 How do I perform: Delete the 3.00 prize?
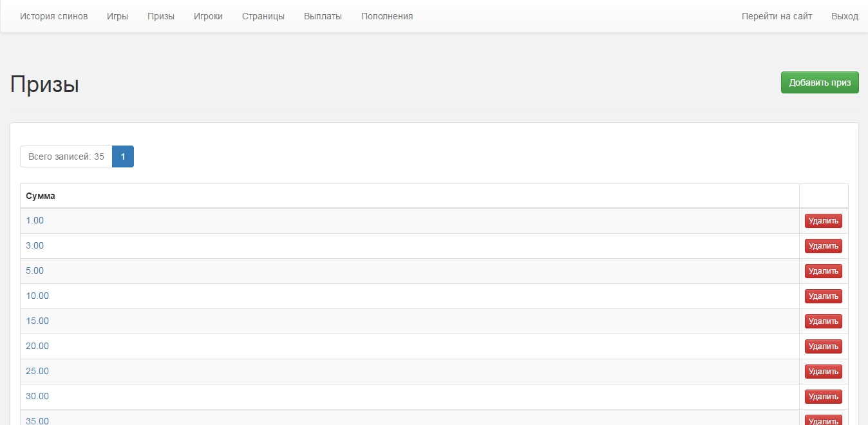click(823, 246)
